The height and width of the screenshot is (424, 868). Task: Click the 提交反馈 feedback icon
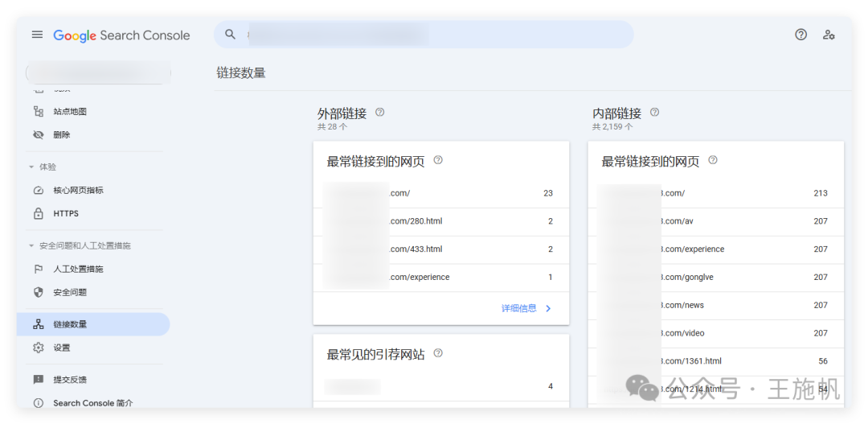tap(39, 380)
